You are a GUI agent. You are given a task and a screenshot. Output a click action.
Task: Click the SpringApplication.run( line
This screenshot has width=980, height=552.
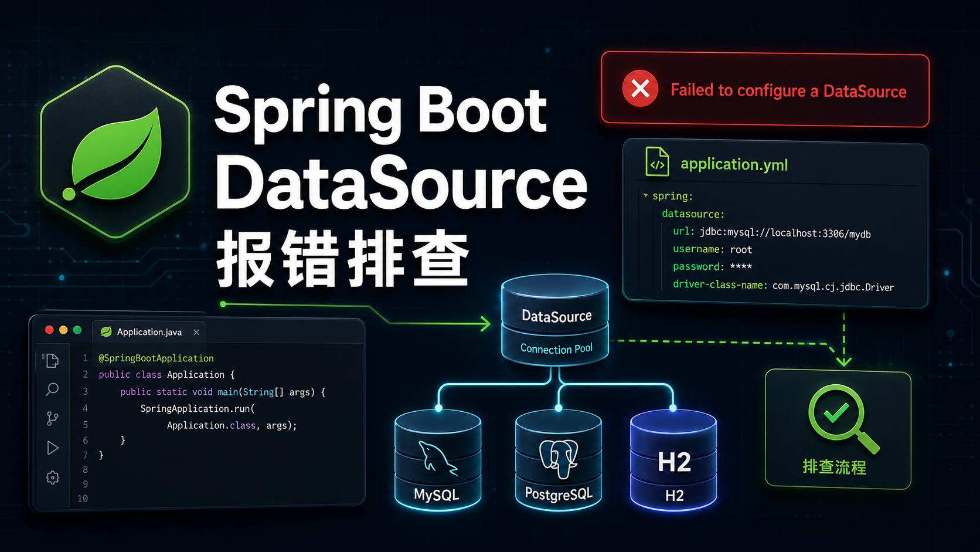tap(198, 408)
